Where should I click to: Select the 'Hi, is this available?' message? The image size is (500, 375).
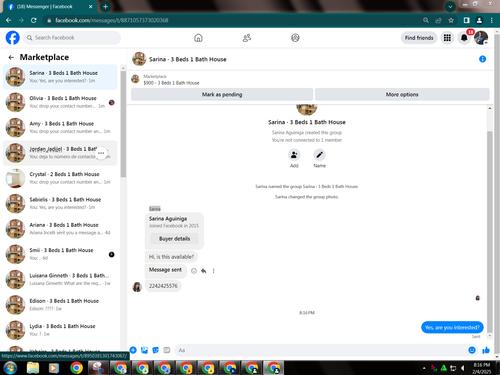[x=171, y=257]
